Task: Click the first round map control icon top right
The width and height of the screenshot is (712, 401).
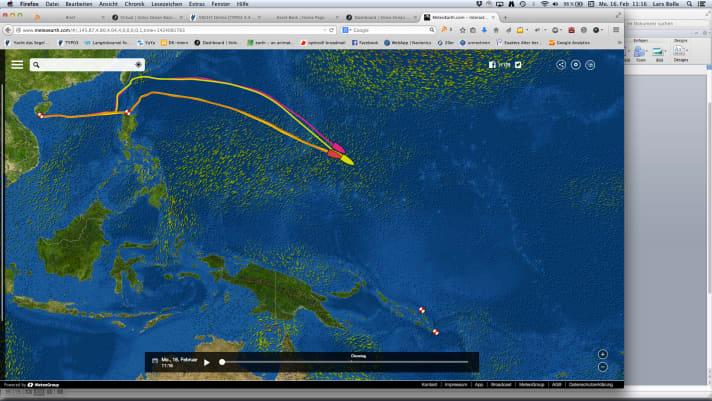Action: coord(561,64)
